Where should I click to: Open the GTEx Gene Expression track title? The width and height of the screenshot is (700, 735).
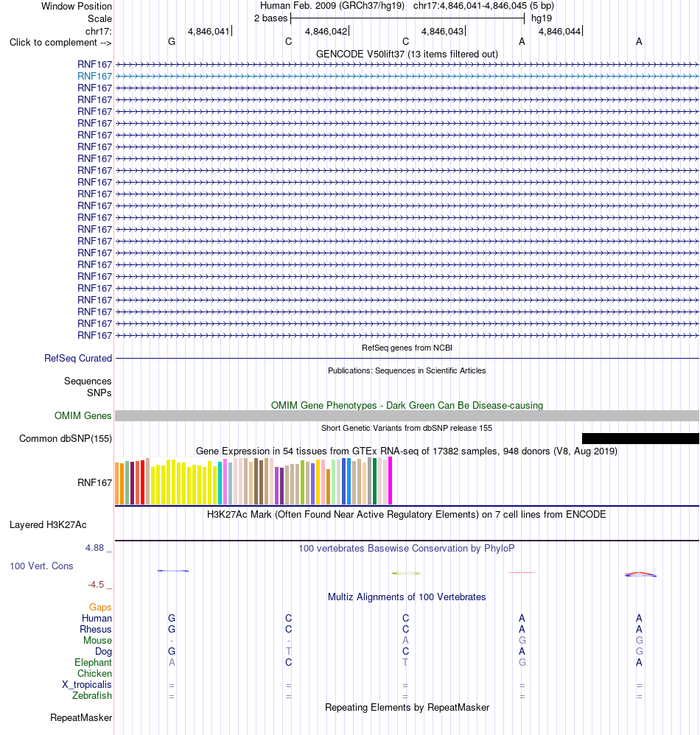coord(407,451)
